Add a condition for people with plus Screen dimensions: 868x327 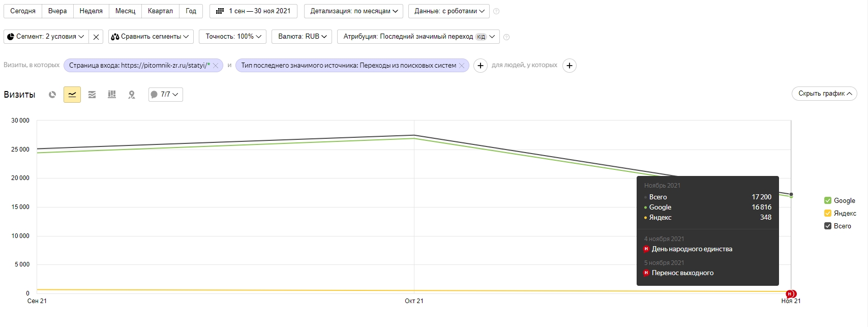[x=570, y=66]
